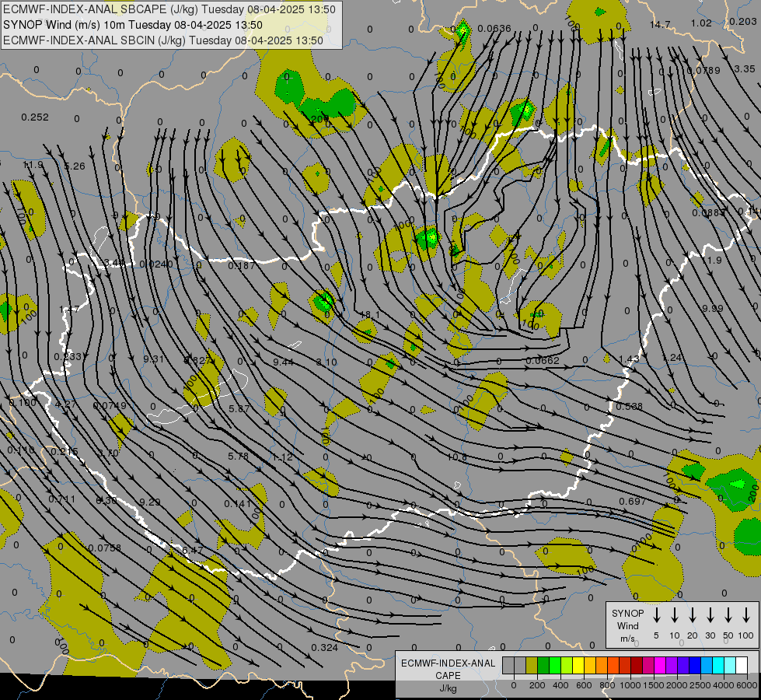Click the map value 0.0662
Image resolution: width=761 pixels, height=700 pixels.
(x=542, y=360)
